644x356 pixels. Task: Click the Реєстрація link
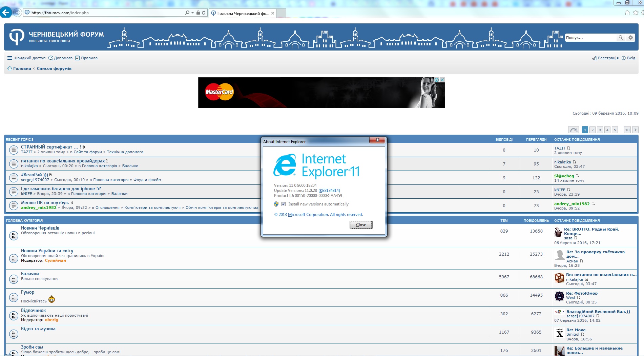(x=605, y=58)
